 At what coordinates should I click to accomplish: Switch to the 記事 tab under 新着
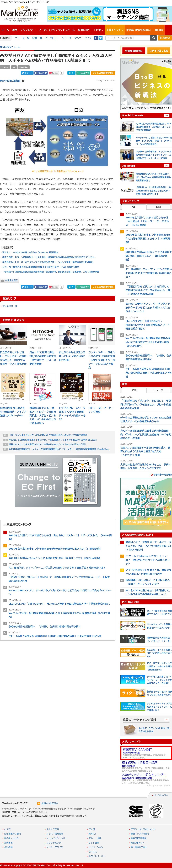coord(134,390)
